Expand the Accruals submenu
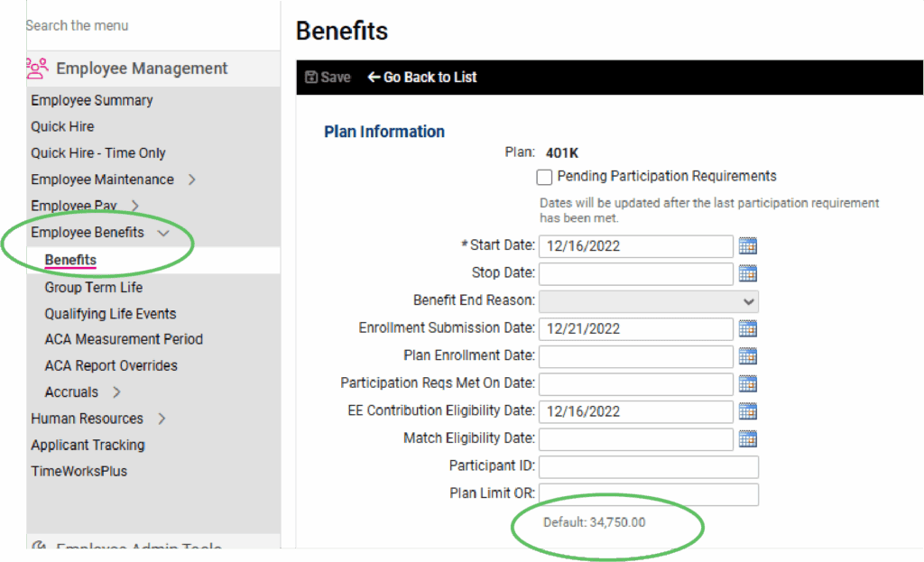Image resolution: width=924 pixels, height=562 pixels. point(116,392)
